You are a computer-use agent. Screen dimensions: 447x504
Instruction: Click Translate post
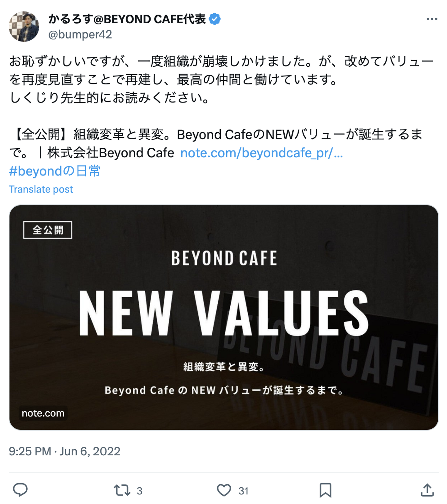coord(41,189)
